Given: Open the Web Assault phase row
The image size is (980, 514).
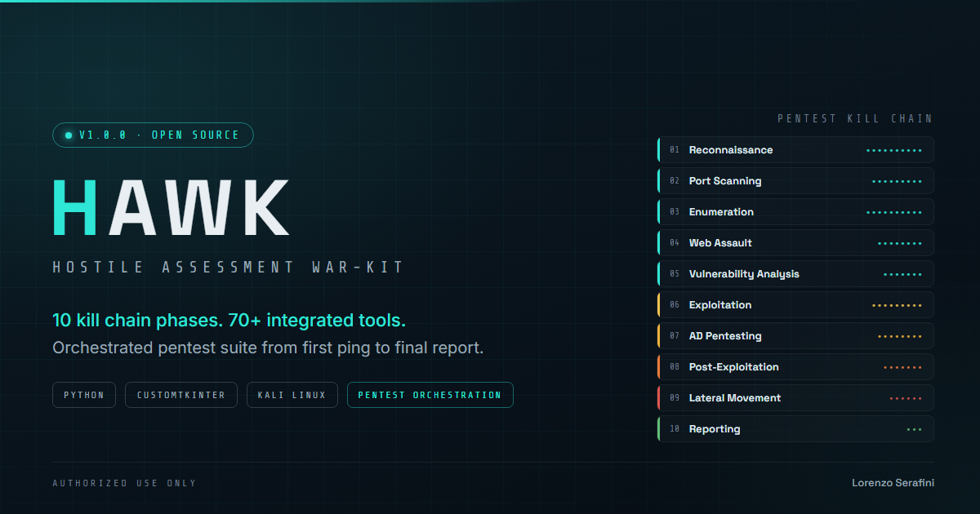Looking at the screenshot, I should pyautogui.click(x=795, y=243).
